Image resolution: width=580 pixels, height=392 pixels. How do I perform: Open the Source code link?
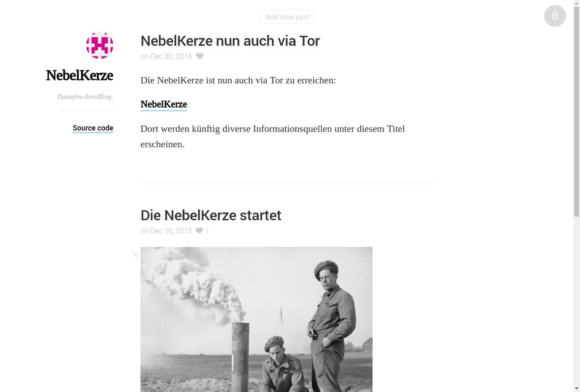(x=93, y=128)
